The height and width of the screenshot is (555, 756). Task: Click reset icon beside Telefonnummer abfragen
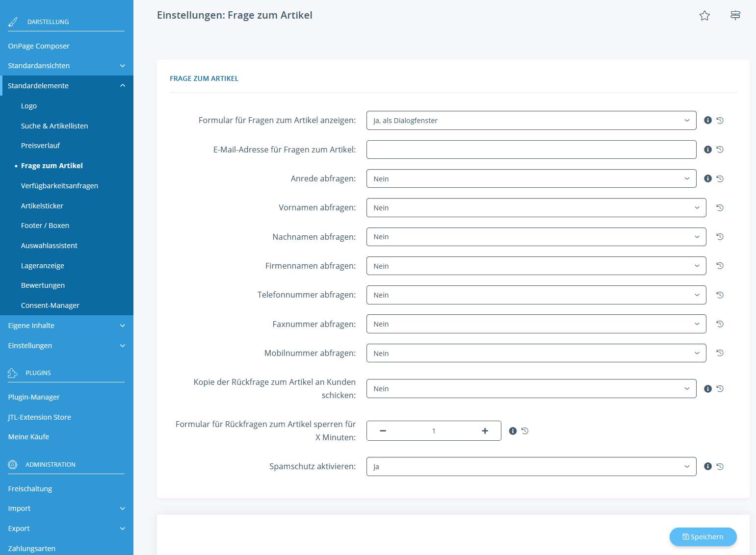[720, 295]
